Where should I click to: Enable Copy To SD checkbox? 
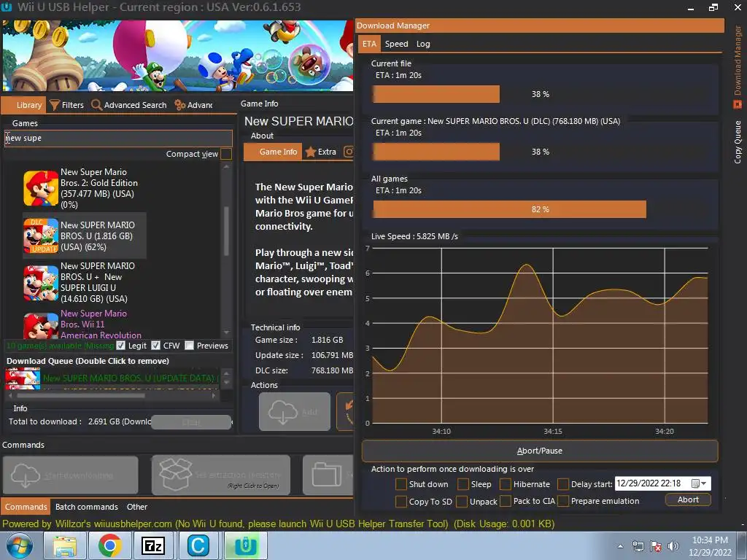[401, 502]
